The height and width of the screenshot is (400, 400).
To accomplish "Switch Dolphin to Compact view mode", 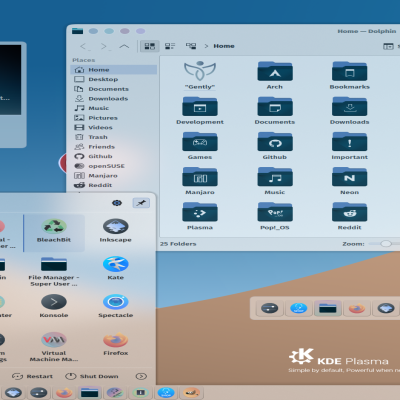I will point(170,46).
